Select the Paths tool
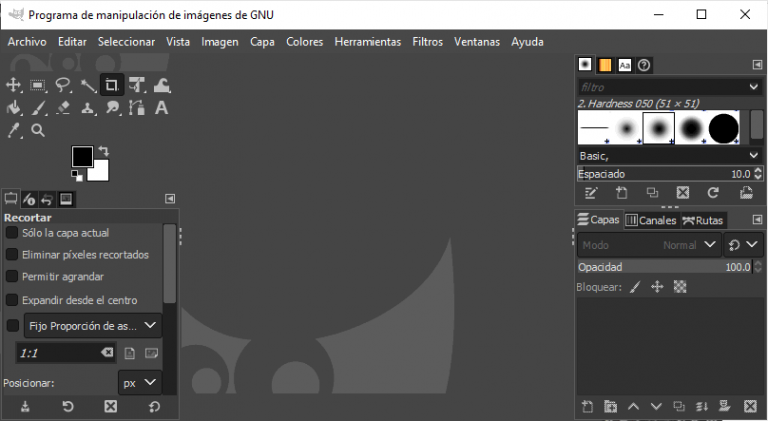 click(x=137, y=108)
